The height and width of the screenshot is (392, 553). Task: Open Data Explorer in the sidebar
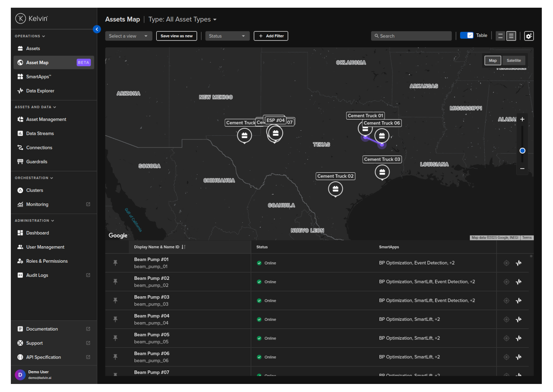40,91
